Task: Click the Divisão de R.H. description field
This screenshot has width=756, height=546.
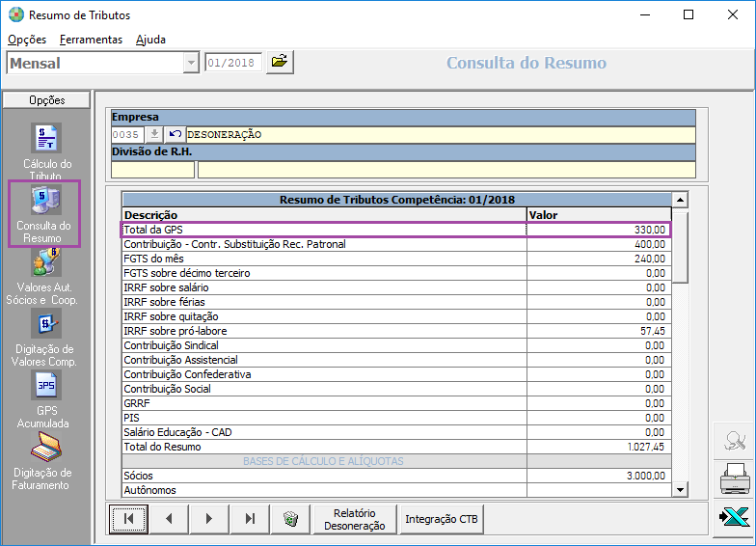Action: click(447, 170)
